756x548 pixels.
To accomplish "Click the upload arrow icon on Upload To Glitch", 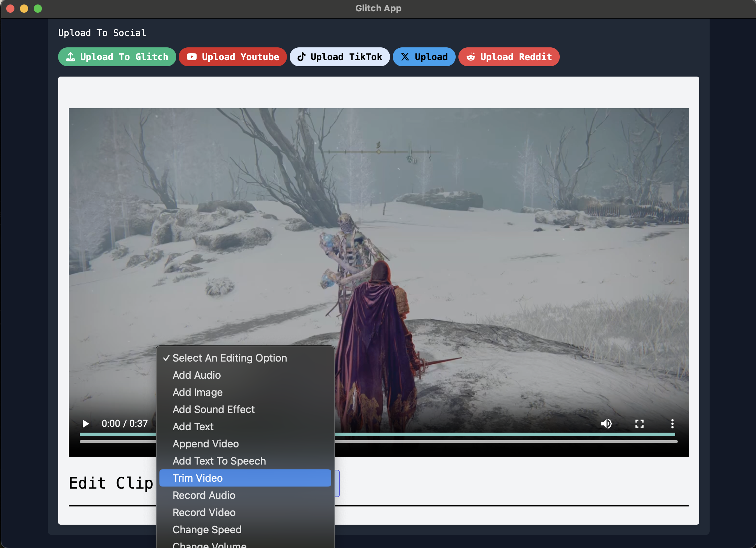I will click(71, 57).
